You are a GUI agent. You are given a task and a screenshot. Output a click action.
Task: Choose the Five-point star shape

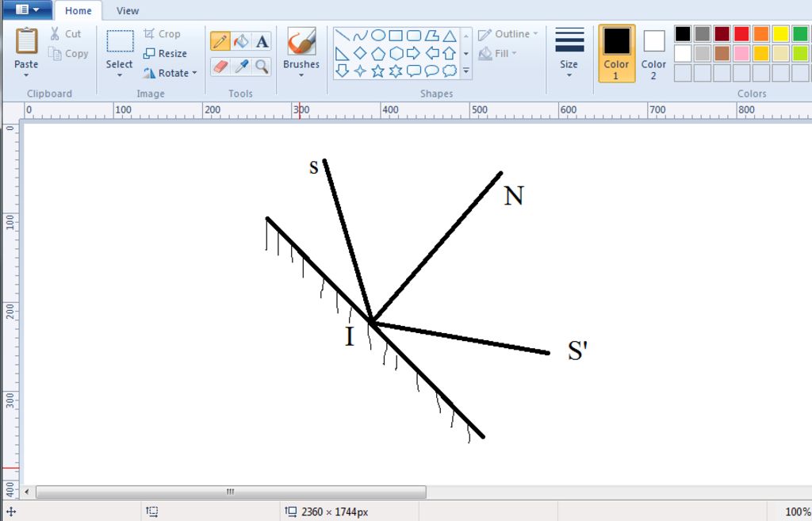point(378,71)
